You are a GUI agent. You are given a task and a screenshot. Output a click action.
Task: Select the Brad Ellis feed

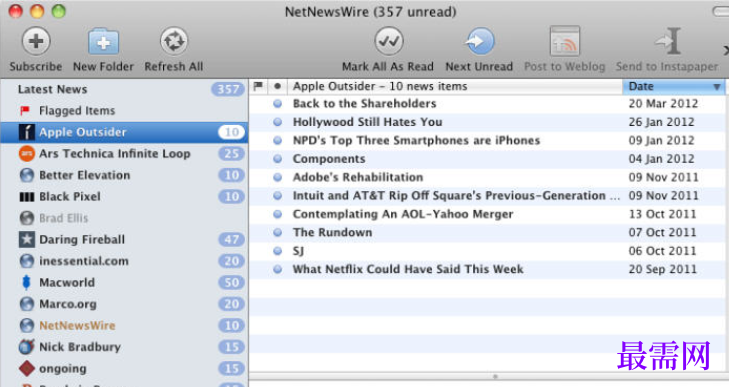(x=124, y=218)
